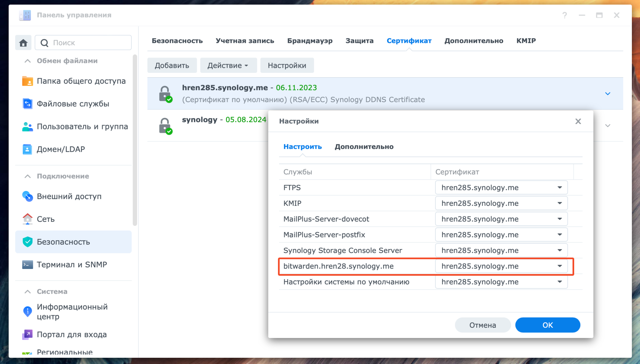Open FTPS certificate dropdown

[x=501, y=187]
